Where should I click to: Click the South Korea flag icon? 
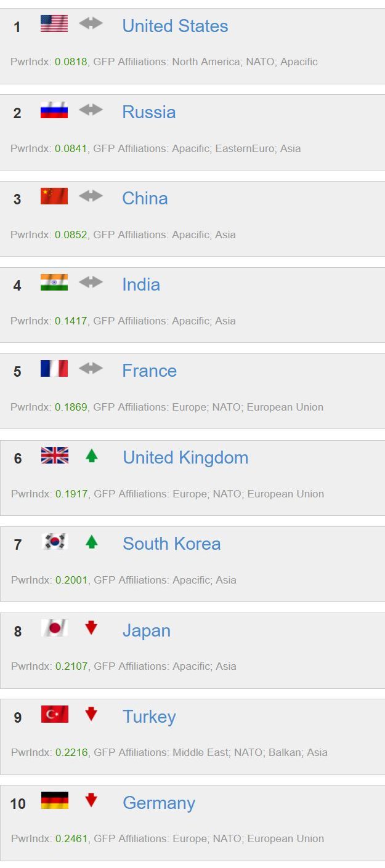coord(54,542)
